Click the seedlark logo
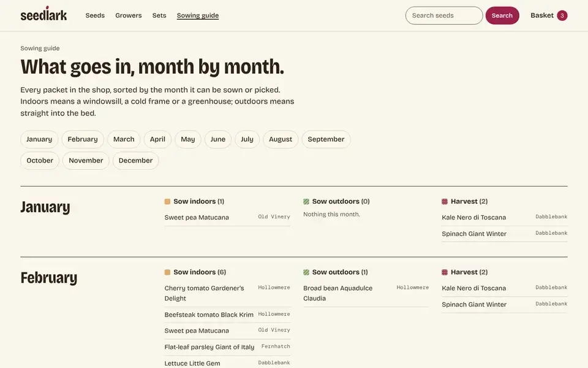The image size is (588, 368). [x=43, y=14]
